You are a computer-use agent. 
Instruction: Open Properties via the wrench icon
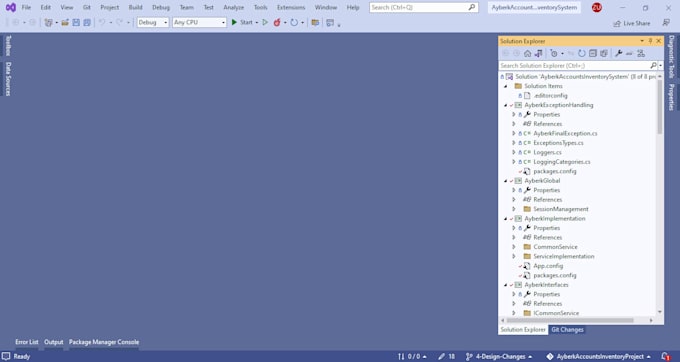click(618, 53)
